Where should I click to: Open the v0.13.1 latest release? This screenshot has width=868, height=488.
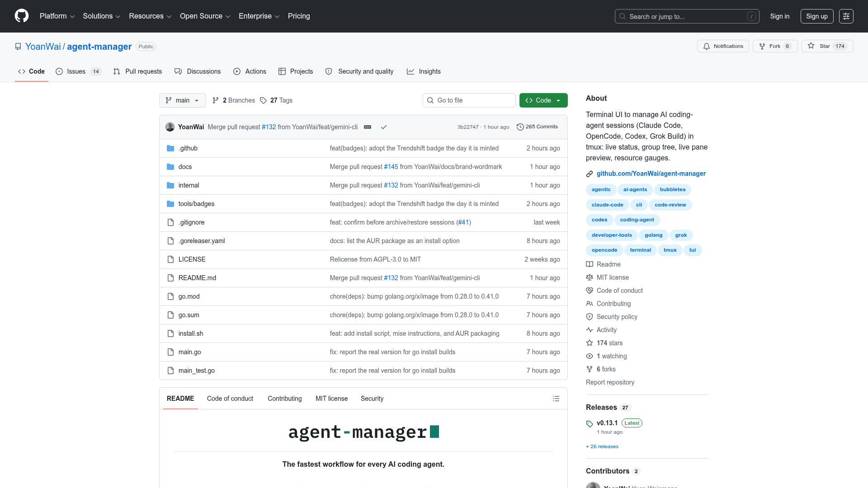coord(607,423)
